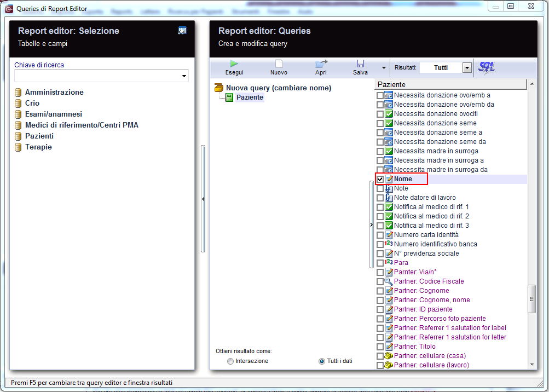
Task: Tick the N° previdenza sociale checkbox
Action: [380, 253]
